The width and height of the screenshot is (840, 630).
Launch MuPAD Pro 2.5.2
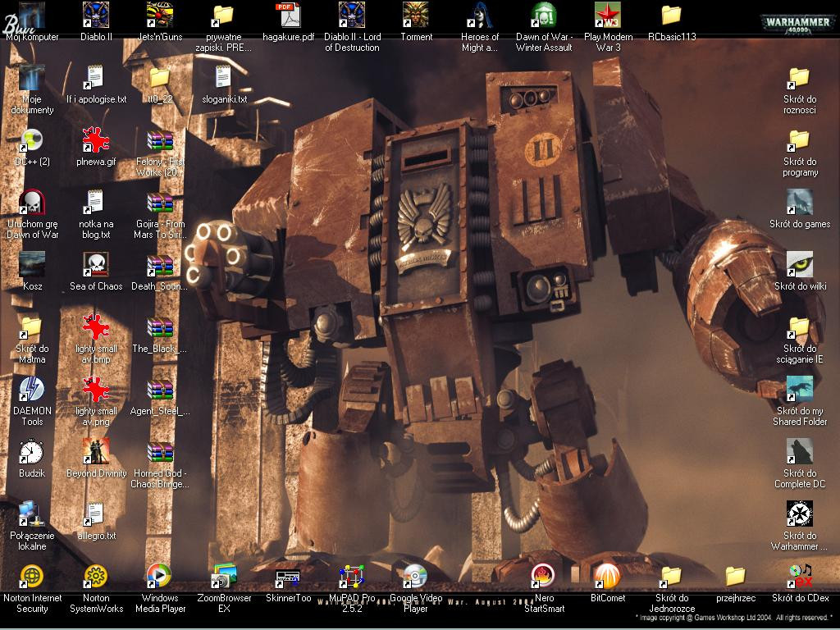click(352, 577)
